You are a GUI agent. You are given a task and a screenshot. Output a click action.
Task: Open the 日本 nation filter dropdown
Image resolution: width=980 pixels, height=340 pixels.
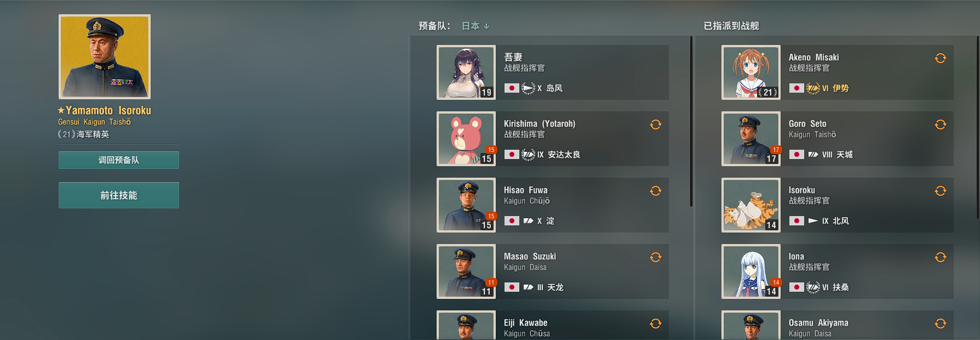coord(475,26)
